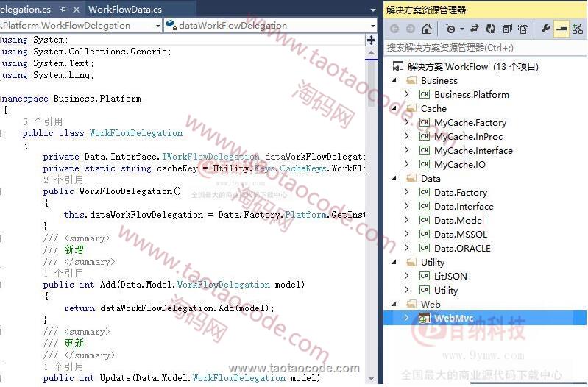
Task: Toggle the Preview Selected Items button
Action: point(562,29)
